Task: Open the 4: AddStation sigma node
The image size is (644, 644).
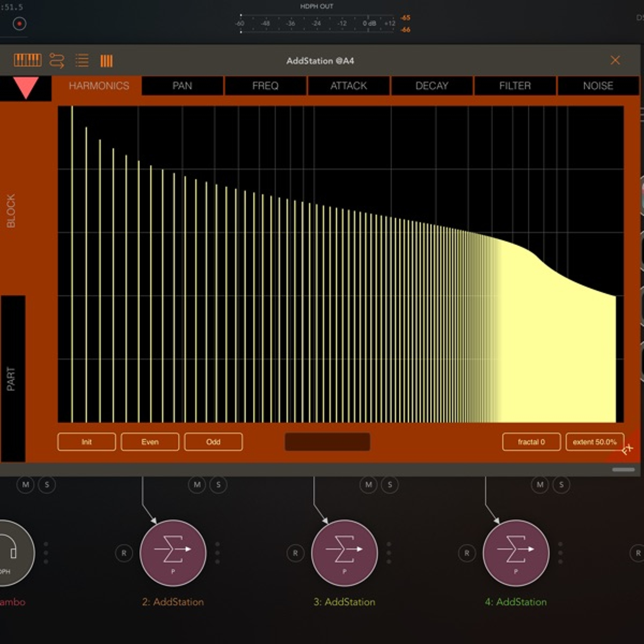Action: 516,553
